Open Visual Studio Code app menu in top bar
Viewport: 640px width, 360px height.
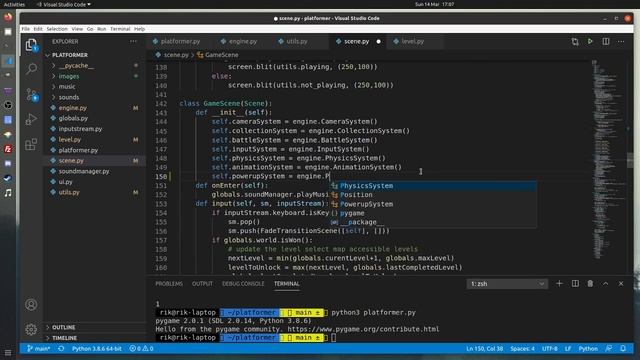tap(63, 4)
